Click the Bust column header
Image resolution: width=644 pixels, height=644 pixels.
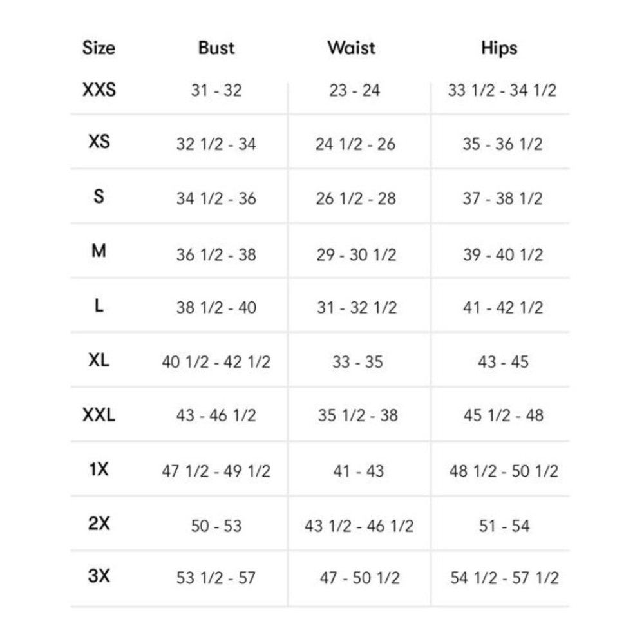(x=216, y=48)
